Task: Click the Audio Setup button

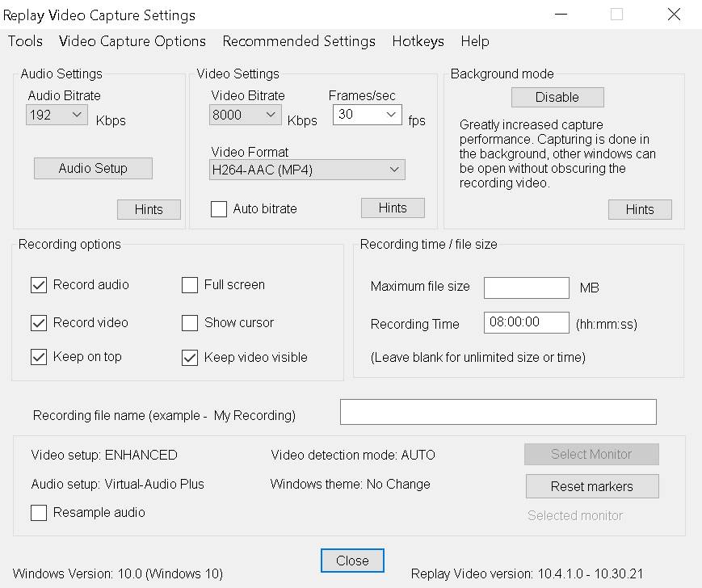Action: (92, 168)
